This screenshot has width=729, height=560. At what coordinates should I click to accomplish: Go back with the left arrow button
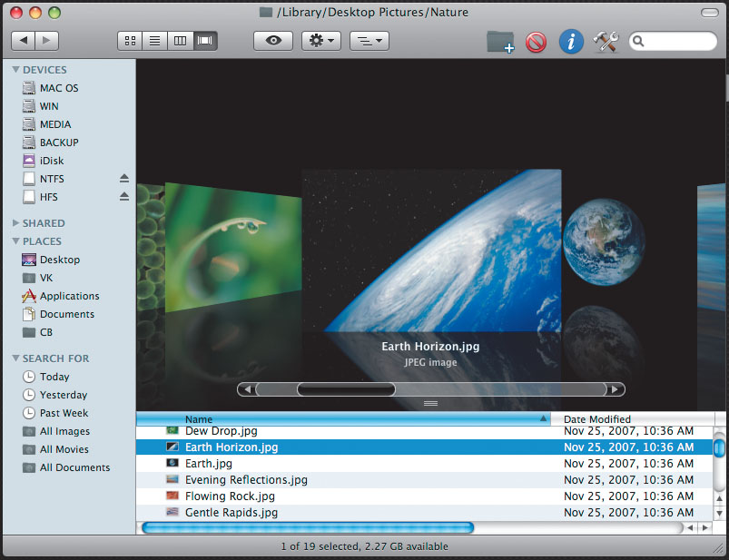pyautogui.click(x=24, y=41)
